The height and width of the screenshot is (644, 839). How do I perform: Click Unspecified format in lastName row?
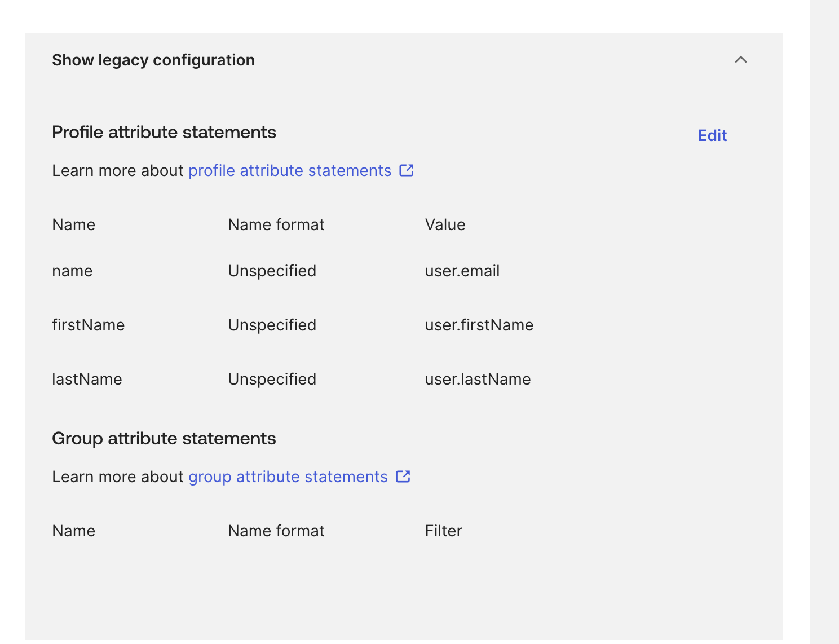[272, 379]
